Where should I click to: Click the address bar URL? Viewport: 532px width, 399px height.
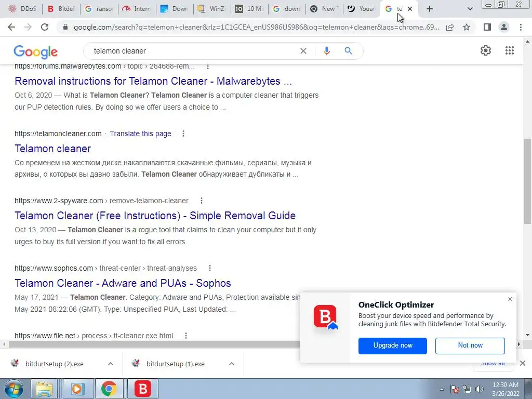256,27
